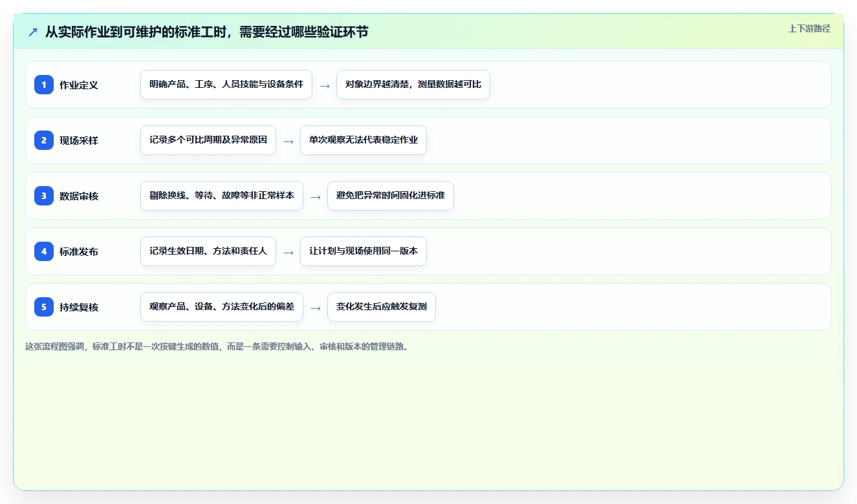Click the box 记录多个可比周期及异常原因
Image resolution: width=857 pixels, height=504 pixels.
click(208, 140)
